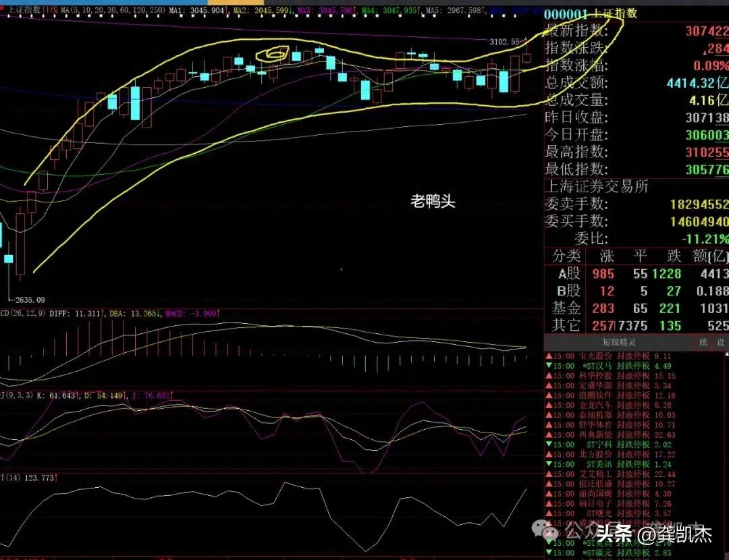
Task: Click the down arrow beside ST美讯 alert
Action: [549, 465]
